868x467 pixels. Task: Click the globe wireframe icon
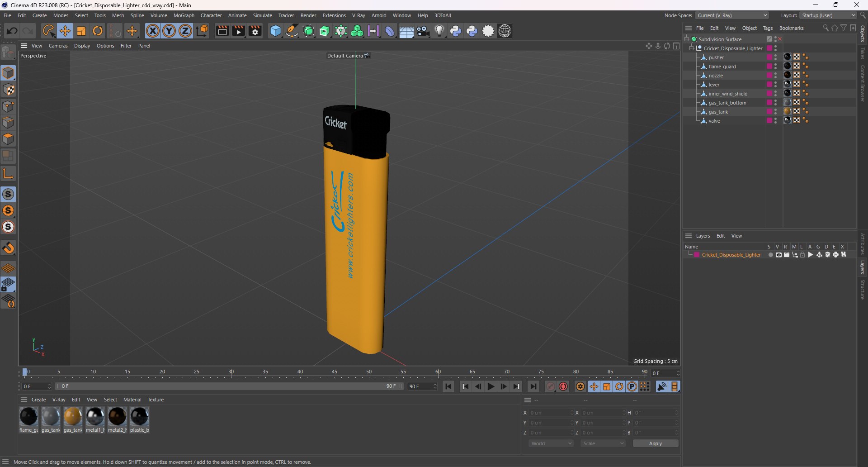505,31
